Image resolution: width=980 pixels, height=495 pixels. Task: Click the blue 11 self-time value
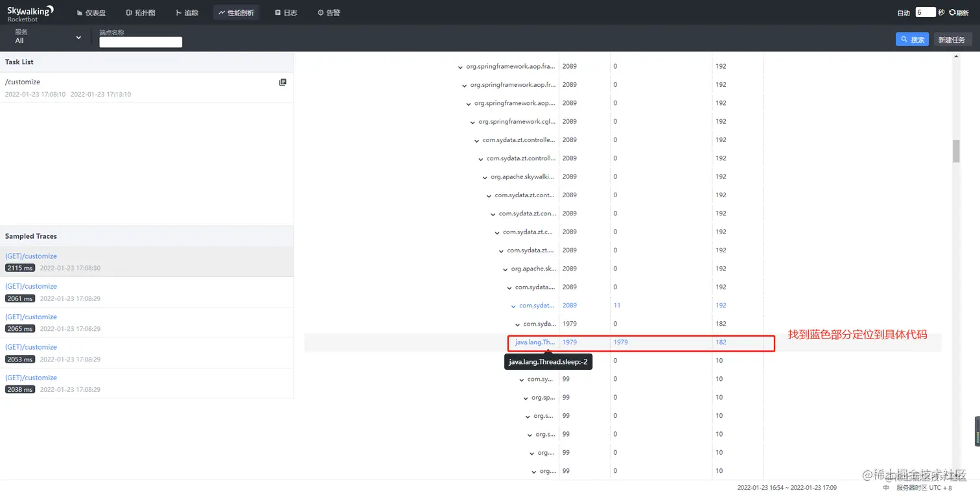(x=617, y=305)
